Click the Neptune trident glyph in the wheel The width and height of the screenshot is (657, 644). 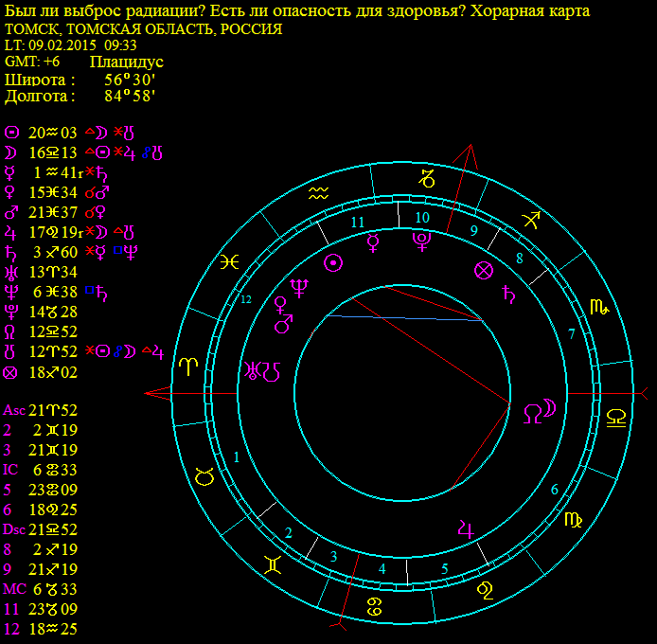tap(299, 288)
